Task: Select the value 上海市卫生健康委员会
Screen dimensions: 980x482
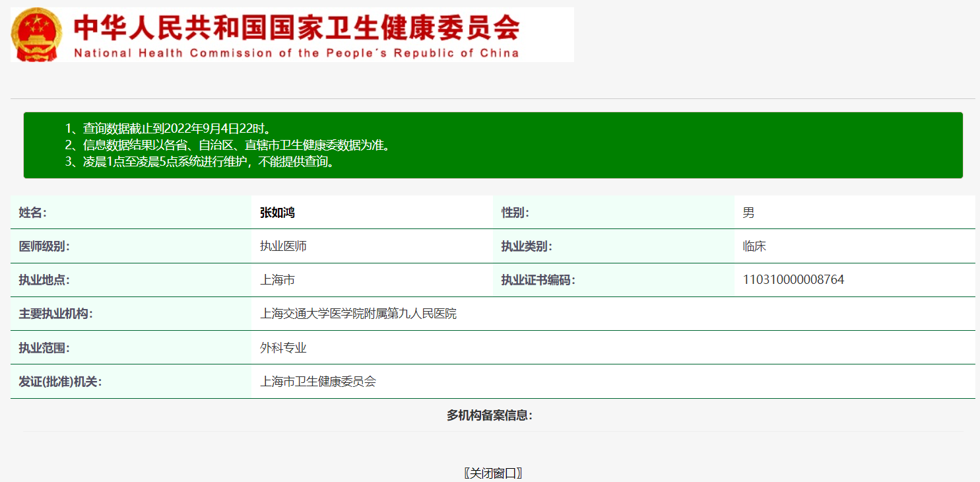Action: (x=318, y=382)
